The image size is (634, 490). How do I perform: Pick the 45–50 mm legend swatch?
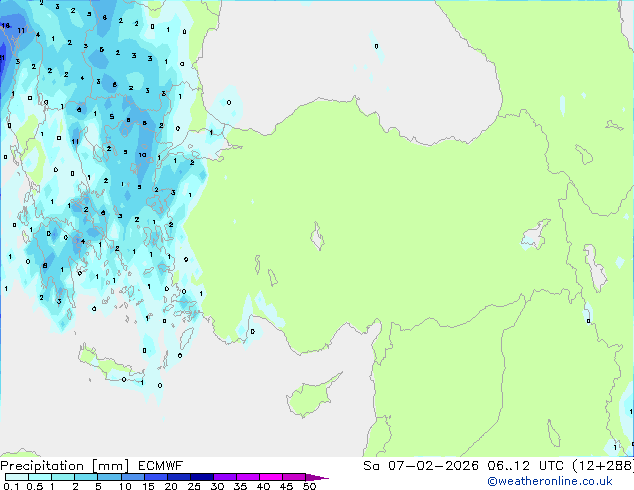coord(294,477)
